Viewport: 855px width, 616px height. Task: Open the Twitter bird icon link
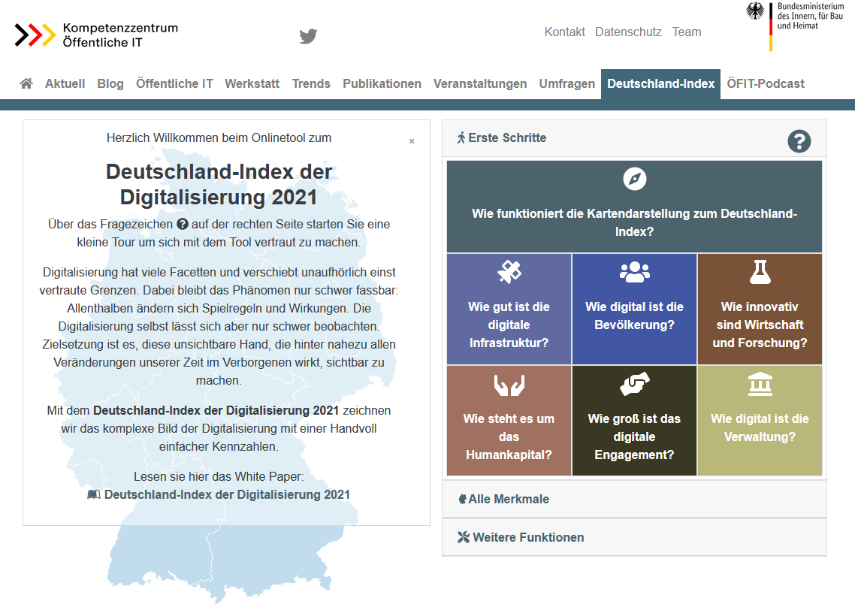point(308,36)
